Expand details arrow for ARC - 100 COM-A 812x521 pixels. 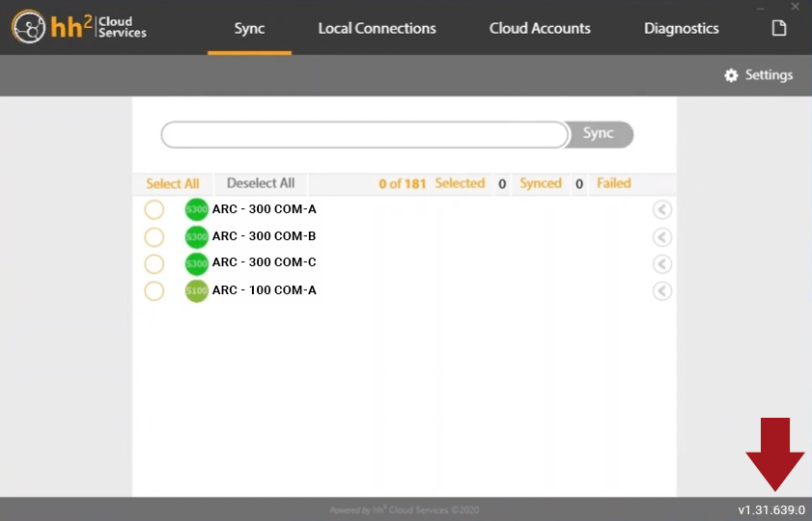click(x=661, y=290)
